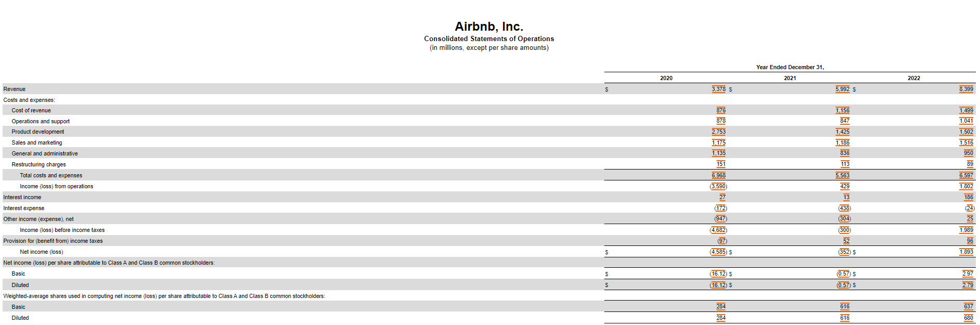
Task: Click the Airbnb, Inc. title heading
Action: [x=489, y=27]
